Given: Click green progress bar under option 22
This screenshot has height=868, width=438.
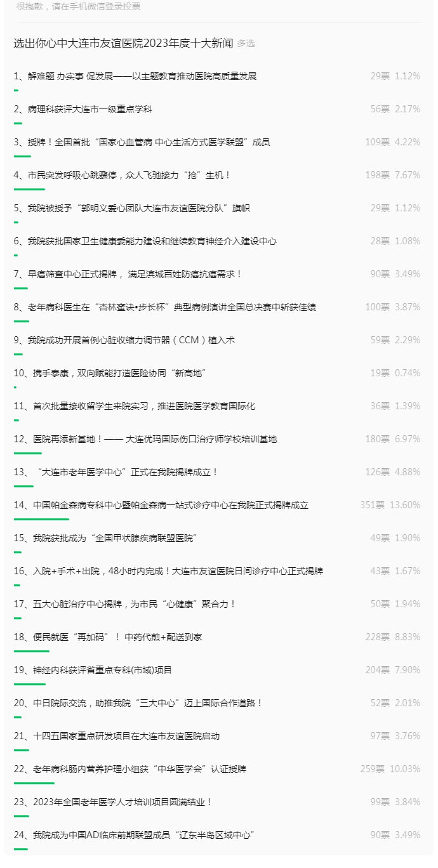Looking at the screenshot, I should (x=34, y=783).
